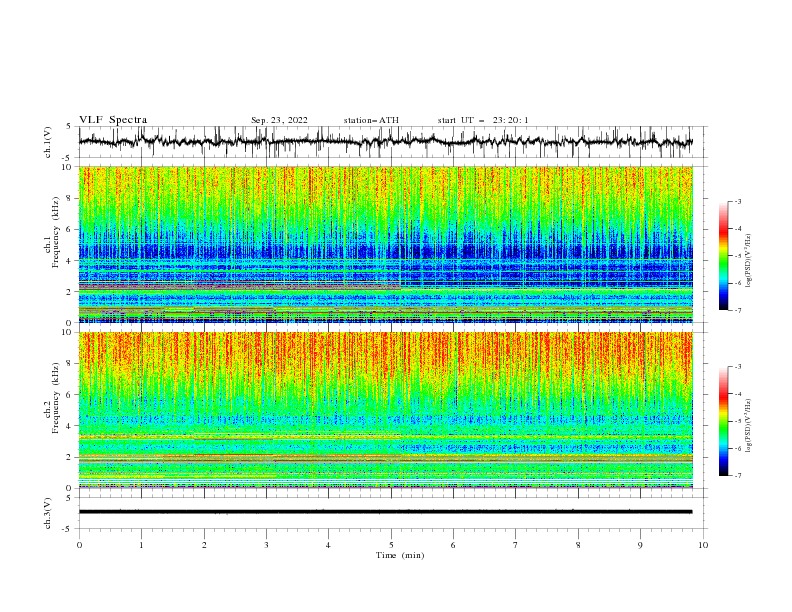792x612 pixels.
Task: Click the ch.1 'Frequency (kHz)' axis label
Action: [56, 230]
